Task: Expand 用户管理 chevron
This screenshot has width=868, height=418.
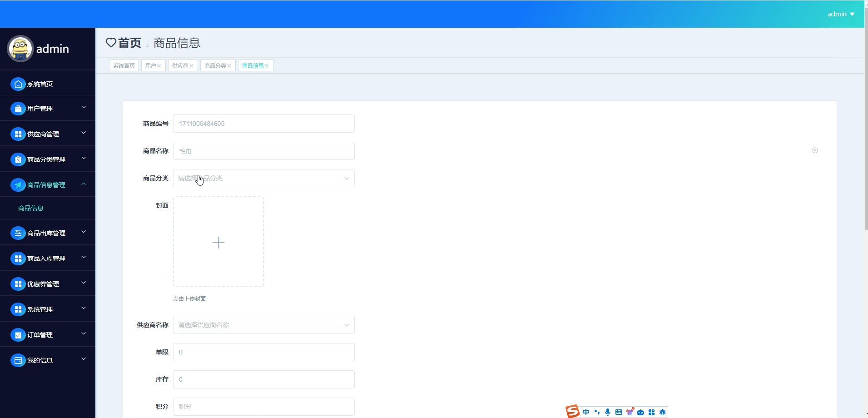Action: pos(84,107)
